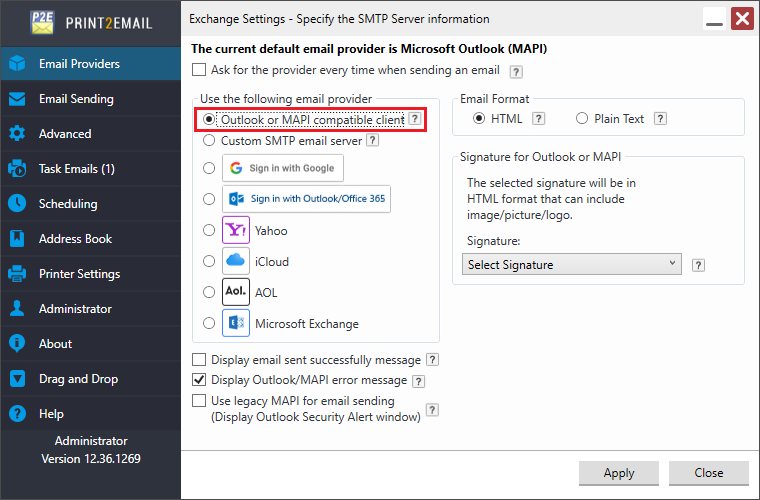Click the Email Sending envelope icon
This screenshot has width=760, height=500.
coord(17,99)
